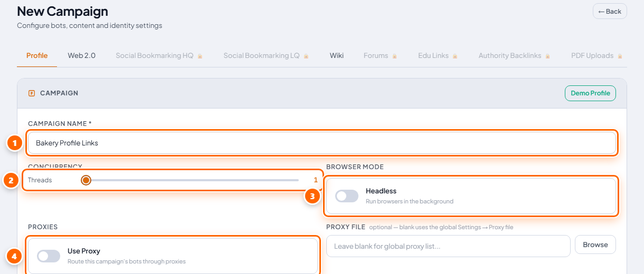Click the Browse button for proxy file
Screen dimensions: 644x274
click(595, 245)
